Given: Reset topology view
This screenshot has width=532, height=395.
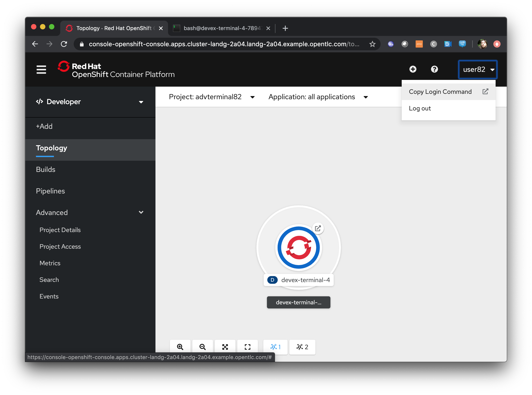Looking at the screenshot, I should (247, 347).
